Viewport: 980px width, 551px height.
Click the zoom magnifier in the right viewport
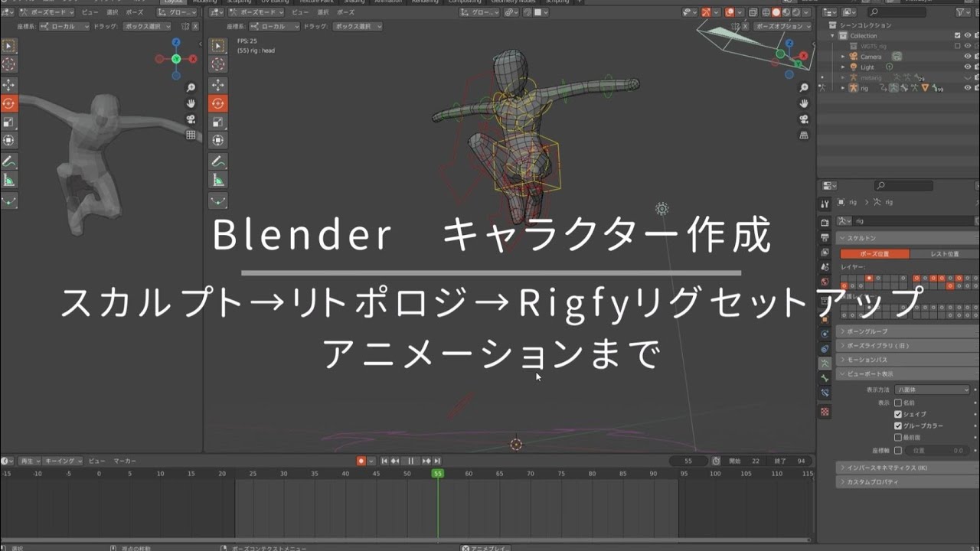805,88
